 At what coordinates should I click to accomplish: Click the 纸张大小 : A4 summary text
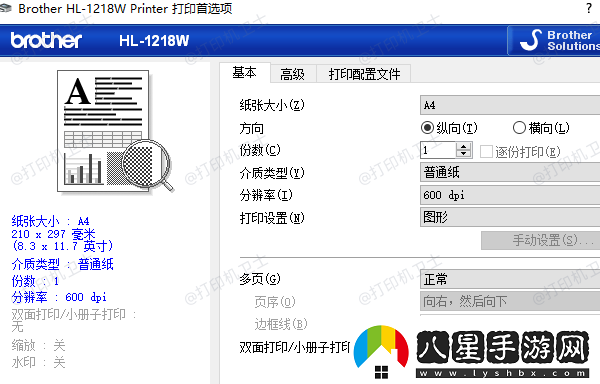(51, 221)
